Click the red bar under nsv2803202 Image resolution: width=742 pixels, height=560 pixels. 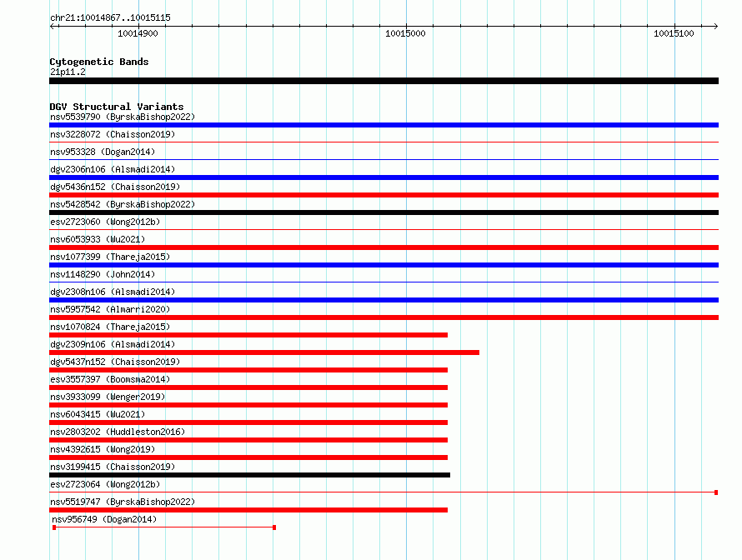coord(248,440)
